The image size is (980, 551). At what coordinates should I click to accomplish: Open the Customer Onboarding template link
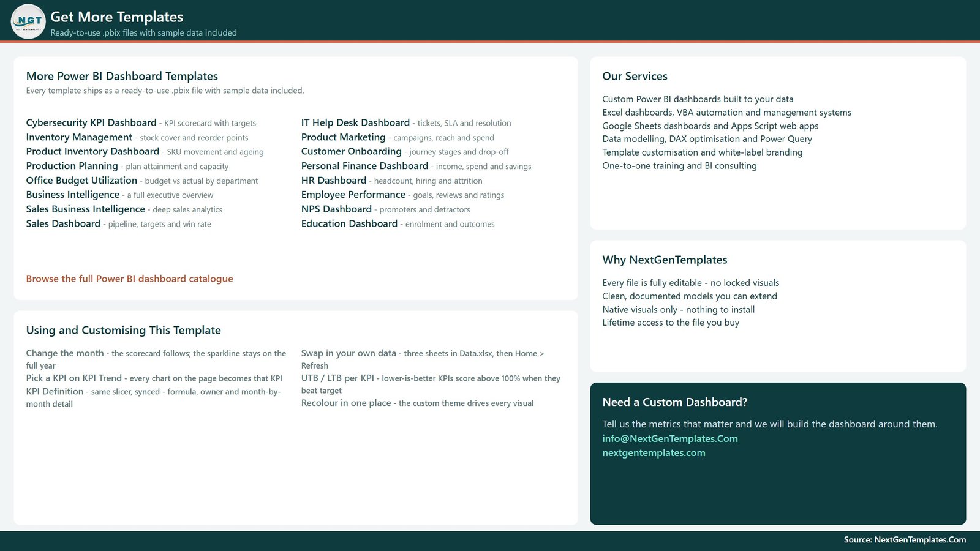[x=351, y=151]
